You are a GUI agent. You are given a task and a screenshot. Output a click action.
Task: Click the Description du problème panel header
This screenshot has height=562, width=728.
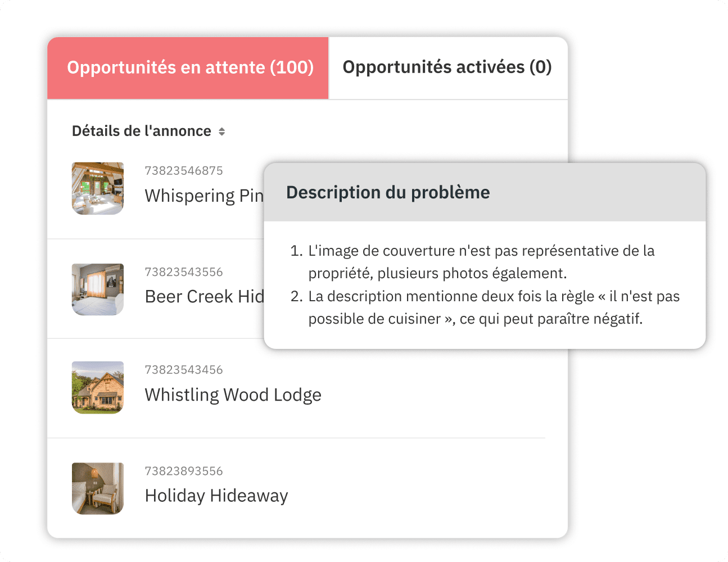point(388,192)
